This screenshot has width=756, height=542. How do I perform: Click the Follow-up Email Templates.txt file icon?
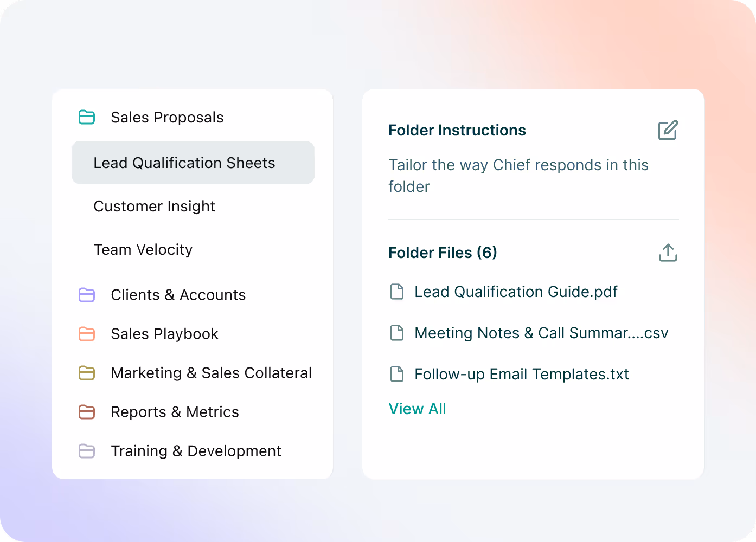pos(397,374)
